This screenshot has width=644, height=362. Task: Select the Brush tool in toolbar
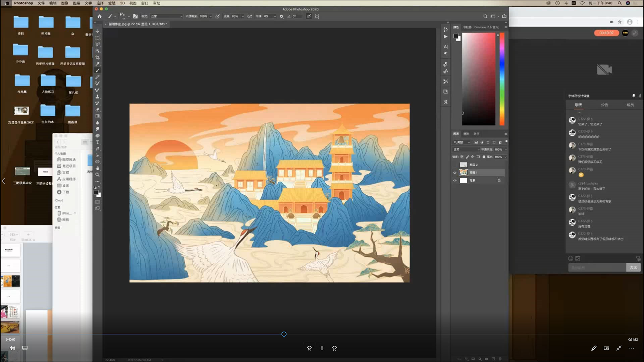coord(97,70)
